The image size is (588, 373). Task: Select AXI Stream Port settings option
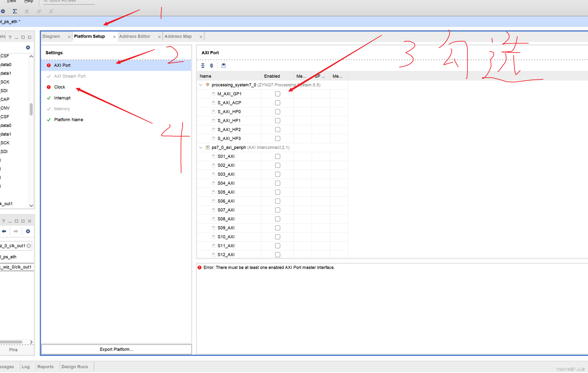click(x=69, y=76)
